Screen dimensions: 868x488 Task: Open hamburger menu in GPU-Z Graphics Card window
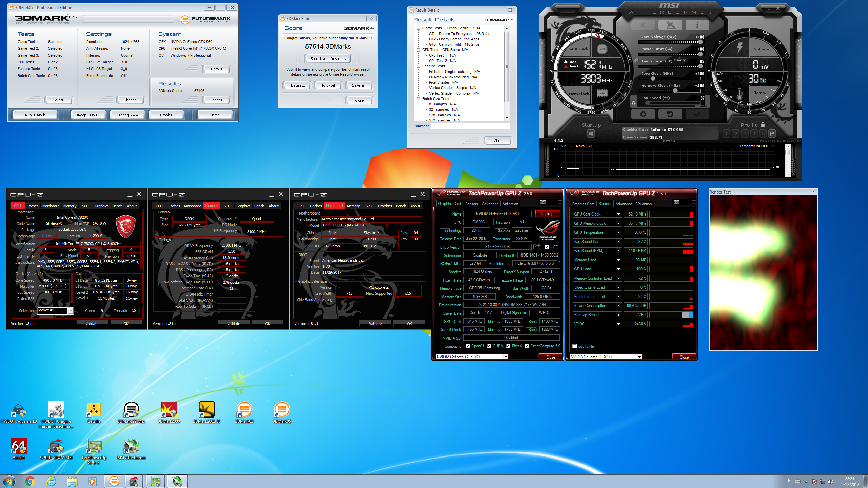560,202
